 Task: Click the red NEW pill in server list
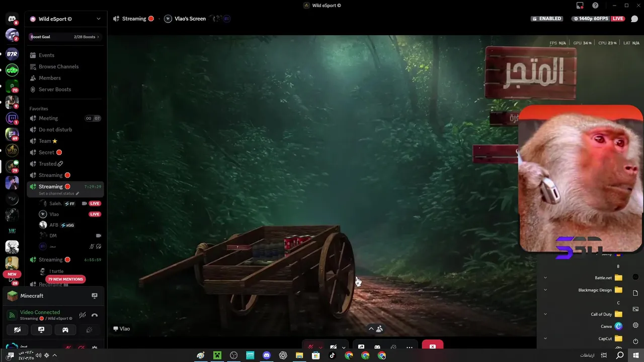point(12,274)
